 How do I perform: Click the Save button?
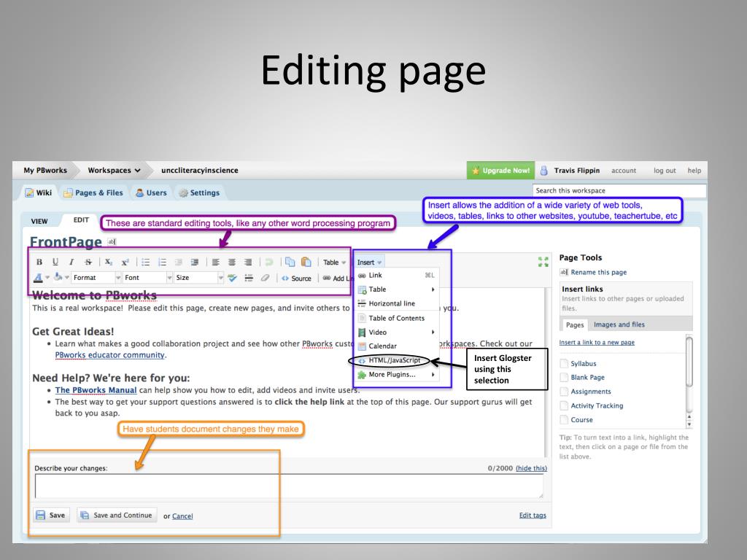pyautogui.click(x=51, y=516)
